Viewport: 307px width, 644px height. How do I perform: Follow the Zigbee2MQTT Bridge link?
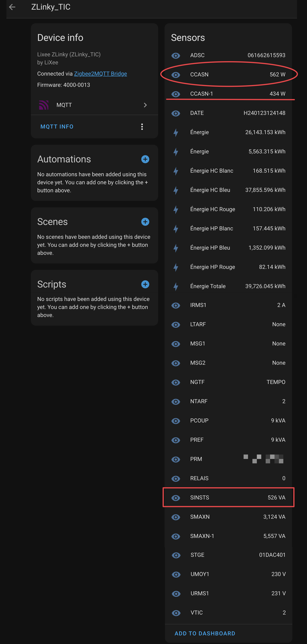(x=100, y=74)
